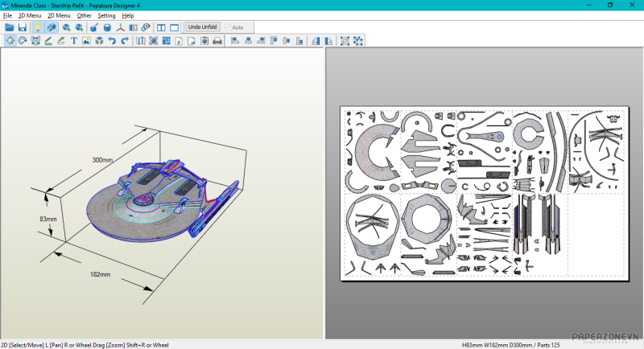This screenshot has height=349, width=644.
Task: Open the 2D Menu
Action: [59, 15]
